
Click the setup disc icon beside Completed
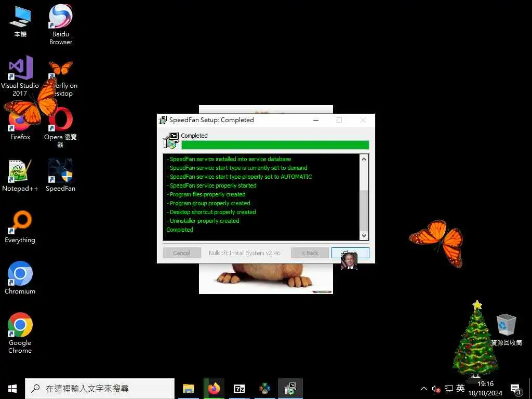(x=171, y=140)
